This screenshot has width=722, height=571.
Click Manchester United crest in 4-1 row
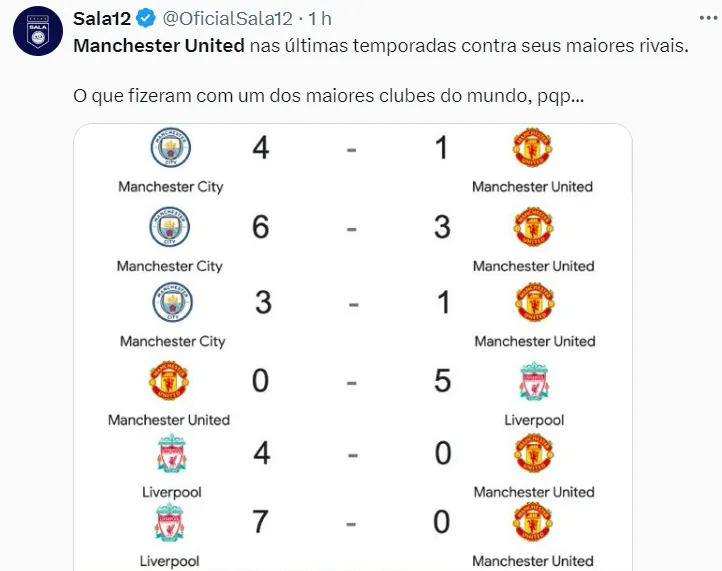[x=533, y=149]
